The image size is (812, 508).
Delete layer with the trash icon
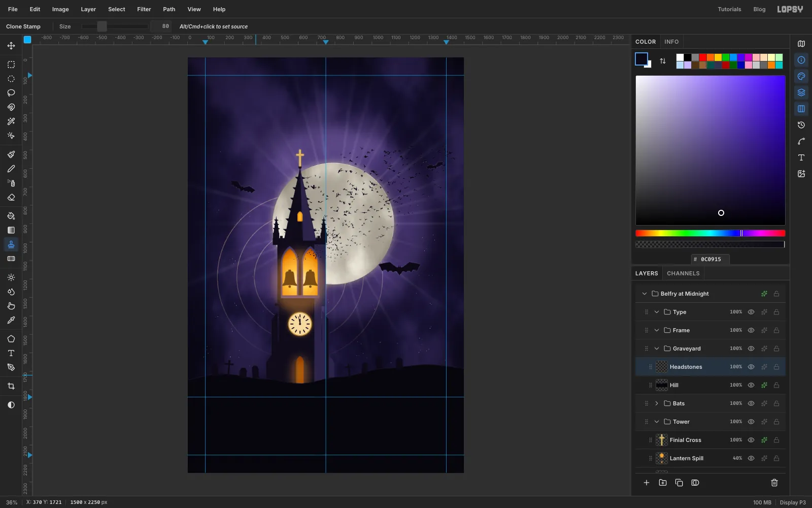[x=774, y=483]
